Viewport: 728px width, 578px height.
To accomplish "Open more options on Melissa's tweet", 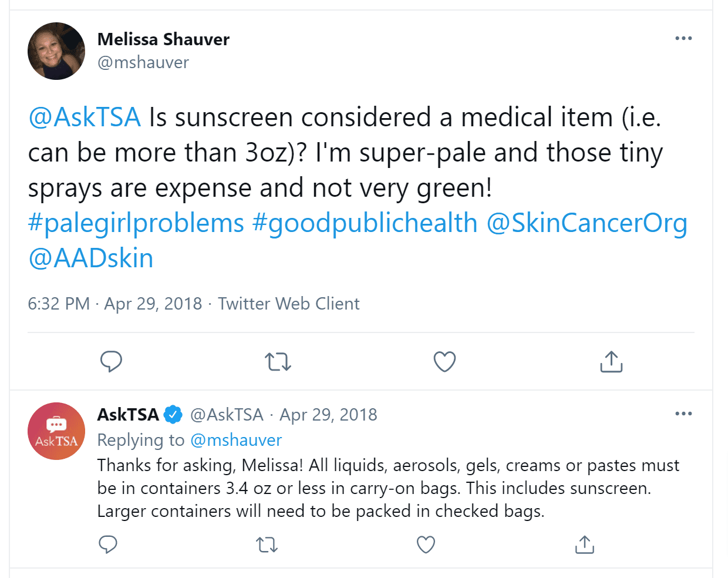I will tap(683, 38).
